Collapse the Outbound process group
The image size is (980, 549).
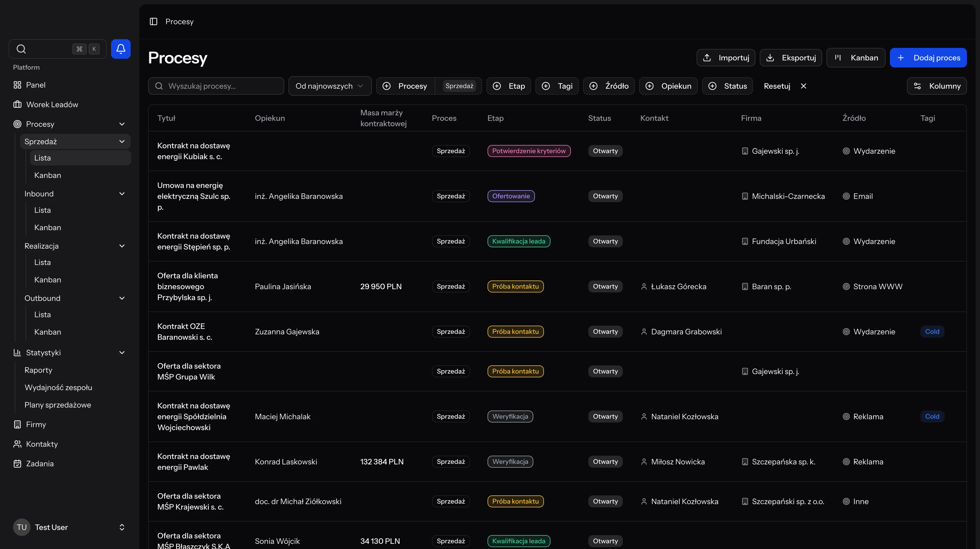click(x=122, y=298)
